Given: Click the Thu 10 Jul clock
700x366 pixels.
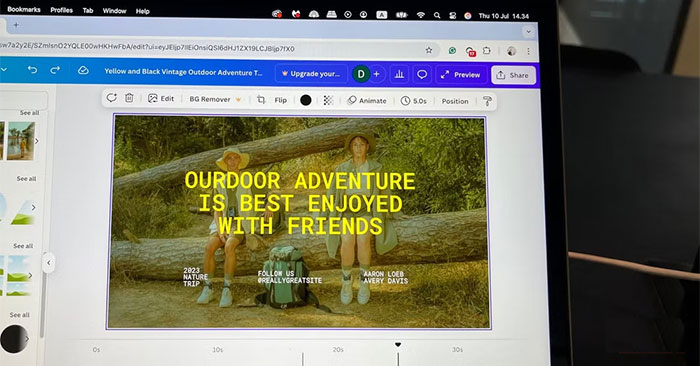Looking at the screenshot, I should [504, 16].
